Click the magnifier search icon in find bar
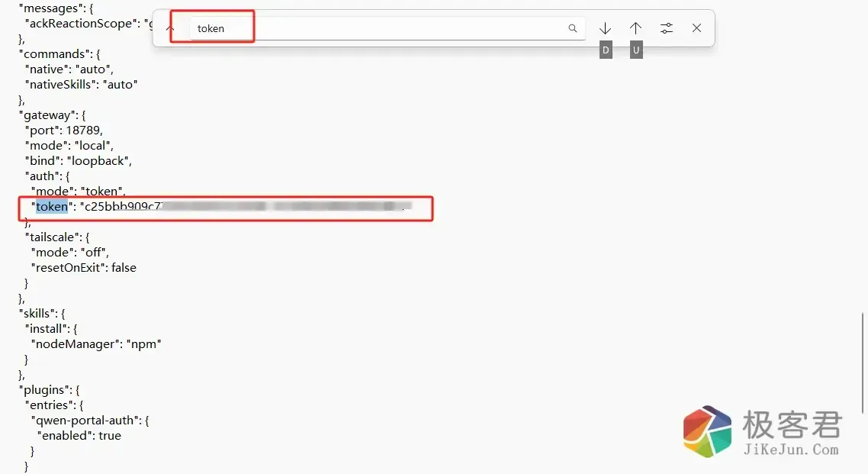 pos(572,28)
